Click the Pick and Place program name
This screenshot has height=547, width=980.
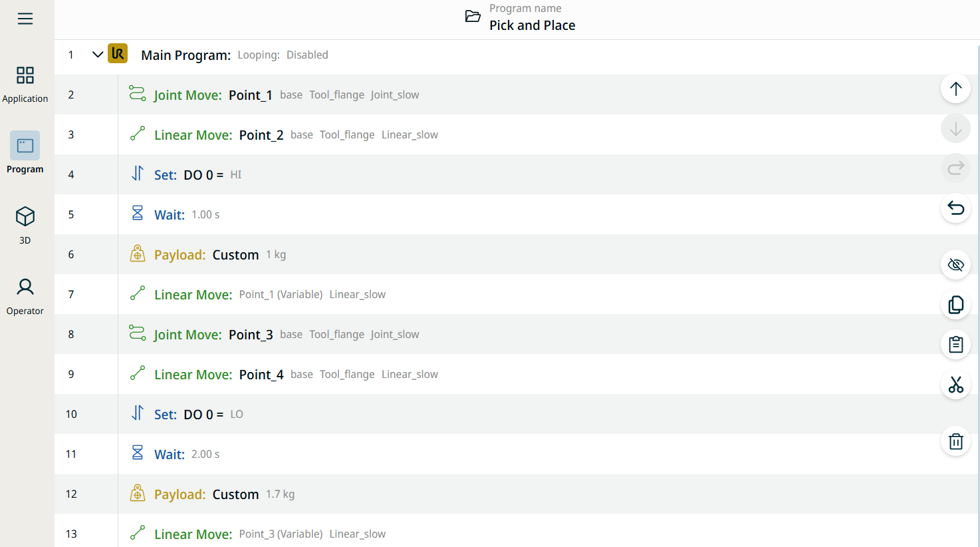click(x=532, y=25)
